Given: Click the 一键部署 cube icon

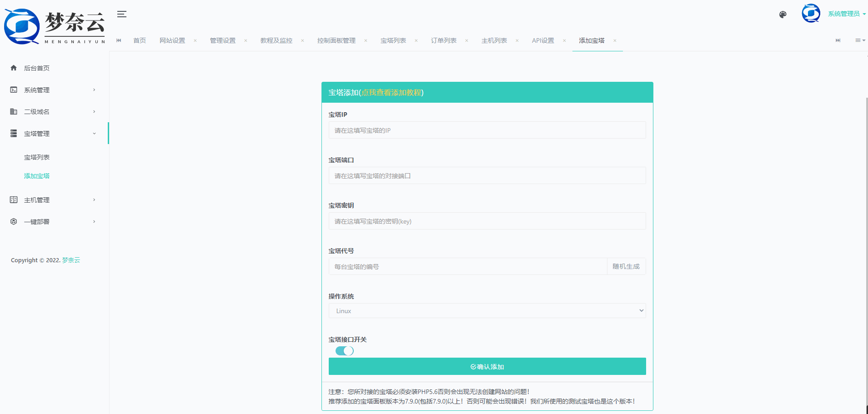Looking at the screenshot, I should (x=14, y=222).
